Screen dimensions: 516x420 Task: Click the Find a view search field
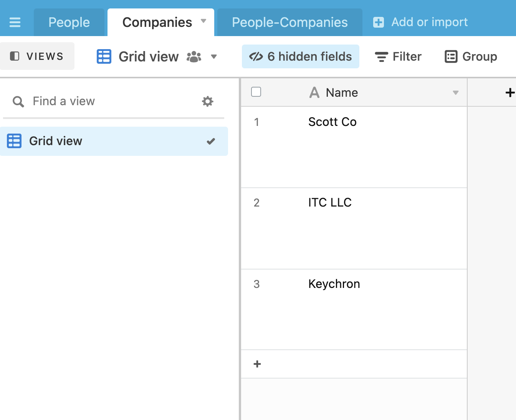pos(114,101)
